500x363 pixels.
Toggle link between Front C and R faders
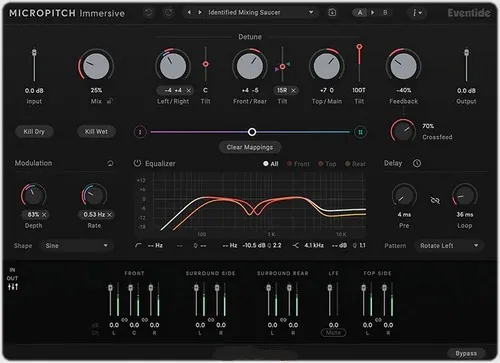click(145, 320)
